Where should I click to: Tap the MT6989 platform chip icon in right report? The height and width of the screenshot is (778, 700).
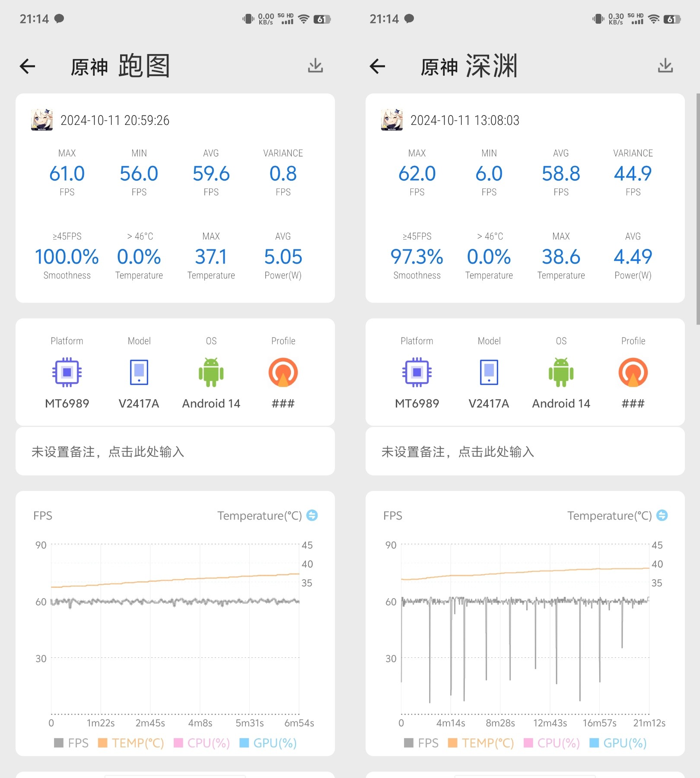(417, 372)
